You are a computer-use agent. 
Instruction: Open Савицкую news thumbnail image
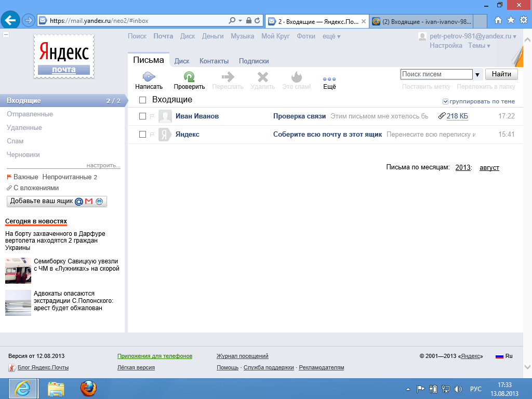[x=18, y=271]
